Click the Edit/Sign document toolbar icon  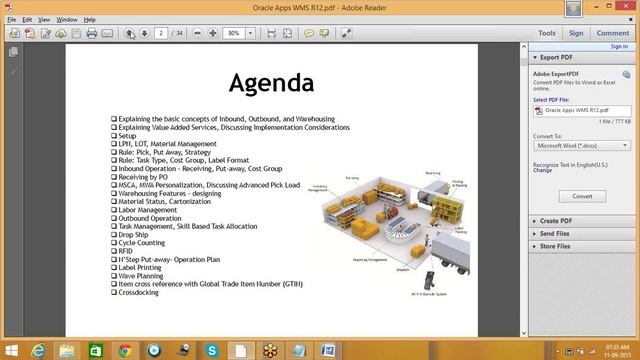pyautogui.click(x=45, y=33)
